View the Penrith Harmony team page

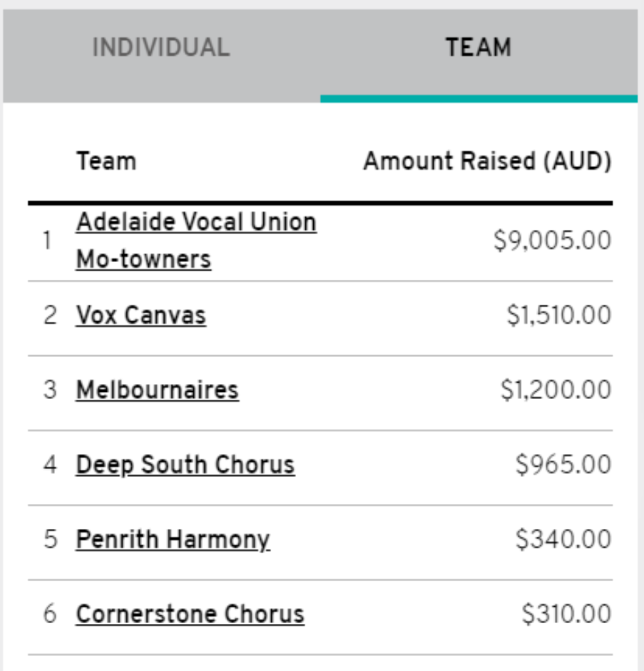click(x=173, y=539)
